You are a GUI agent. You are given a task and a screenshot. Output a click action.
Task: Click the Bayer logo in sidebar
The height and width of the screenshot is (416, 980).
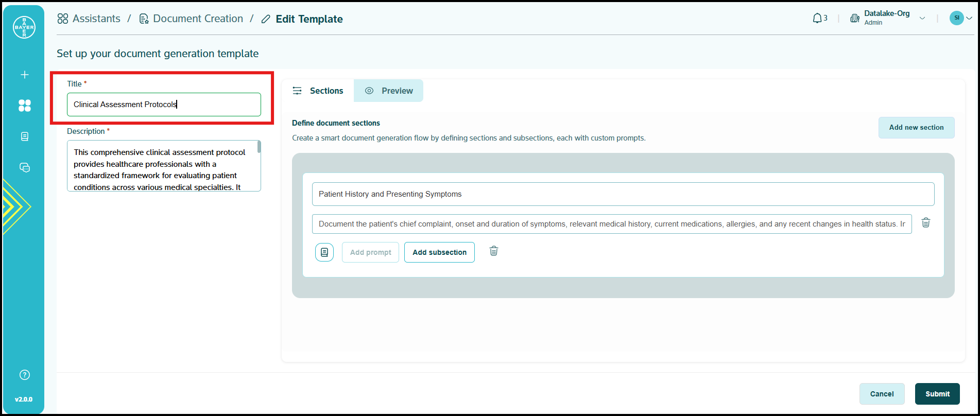coord(24,27)
